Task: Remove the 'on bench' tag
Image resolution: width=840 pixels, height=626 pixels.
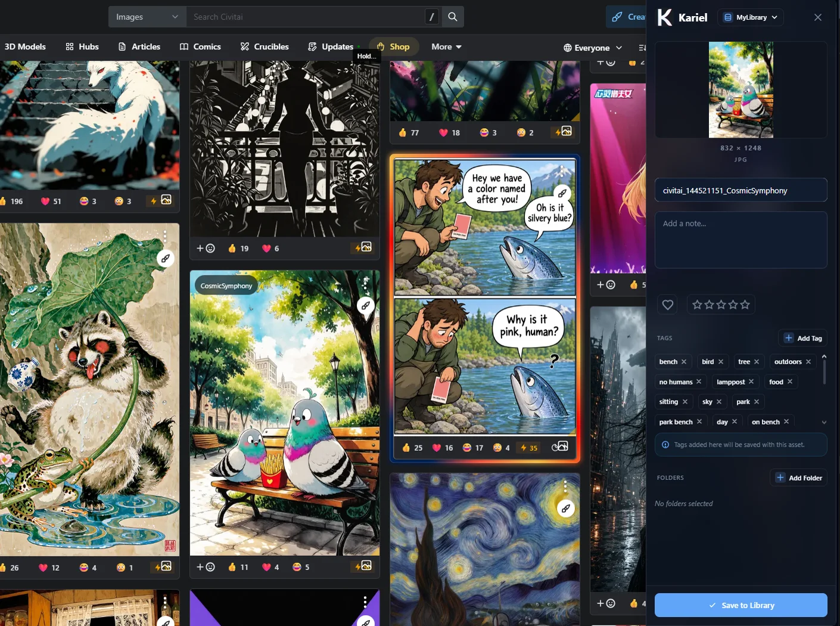Action: coord(786,422)
